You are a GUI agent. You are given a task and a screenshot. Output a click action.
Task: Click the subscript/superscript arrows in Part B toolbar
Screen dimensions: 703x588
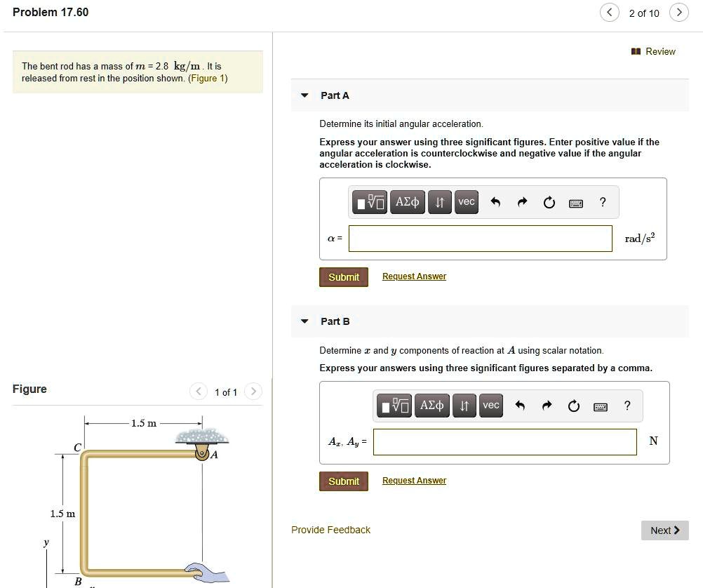[x=464, y=406]
